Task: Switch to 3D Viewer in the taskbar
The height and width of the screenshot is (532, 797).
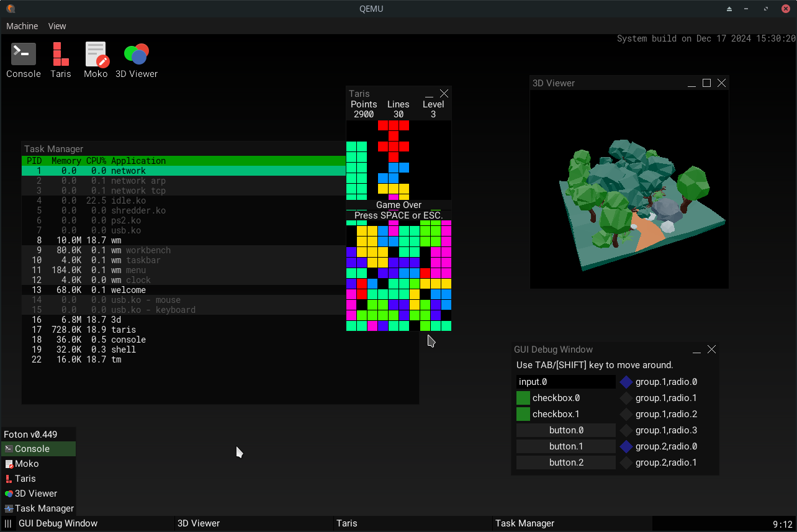Action: pos(254,524)
